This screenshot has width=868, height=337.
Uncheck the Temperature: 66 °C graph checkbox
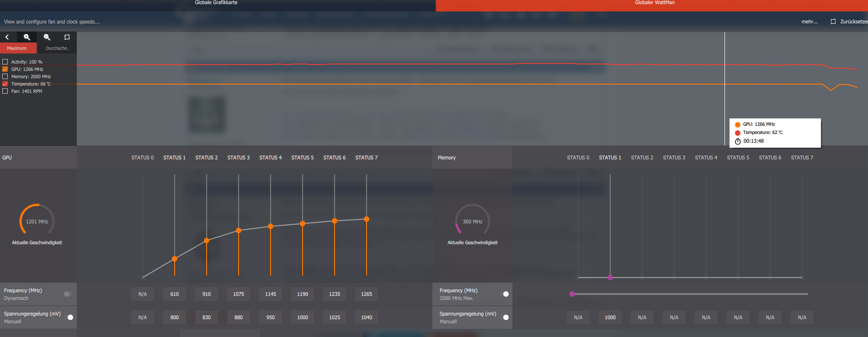point(5,84)
